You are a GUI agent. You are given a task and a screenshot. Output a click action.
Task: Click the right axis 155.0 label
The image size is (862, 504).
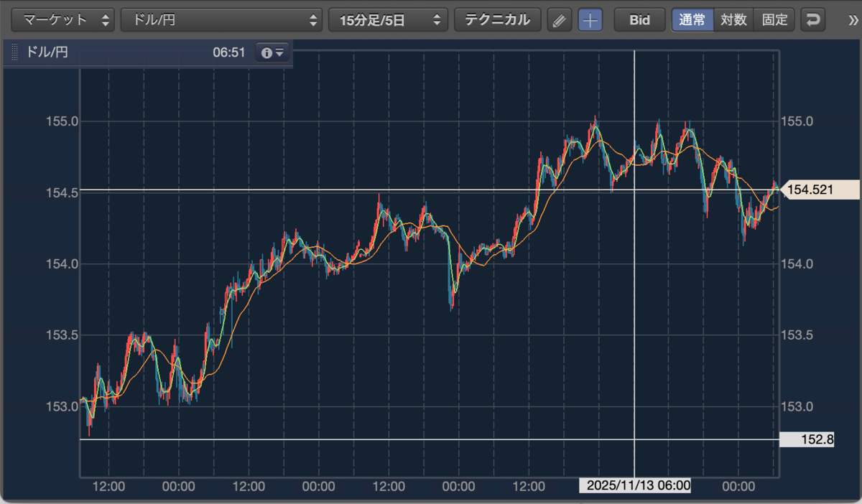click(797, 121)
